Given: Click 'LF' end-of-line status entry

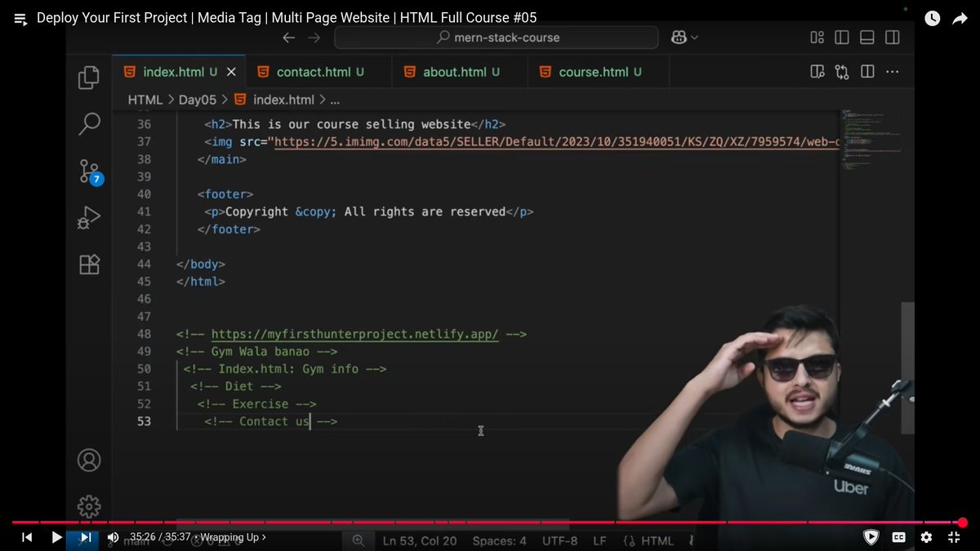Looking at the screenshot, I should tap(599, 540).
